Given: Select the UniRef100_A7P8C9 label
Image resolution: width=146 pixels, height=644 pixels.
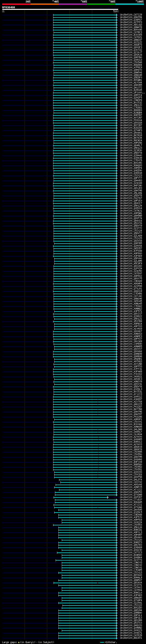Looking at the screenshot, I should pyautogui.click(x=131, y=67).
